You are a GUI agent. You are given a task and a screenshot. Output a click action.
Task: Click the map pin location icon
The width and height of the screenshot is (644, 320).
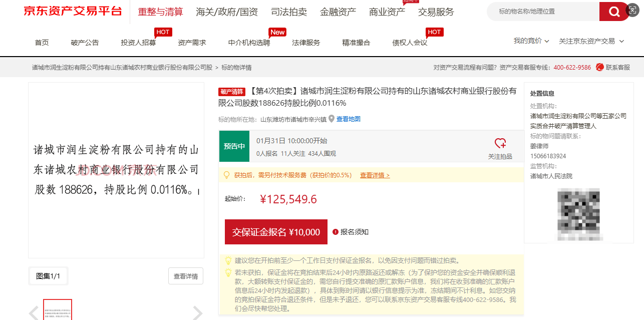click(x=332, y=119)
